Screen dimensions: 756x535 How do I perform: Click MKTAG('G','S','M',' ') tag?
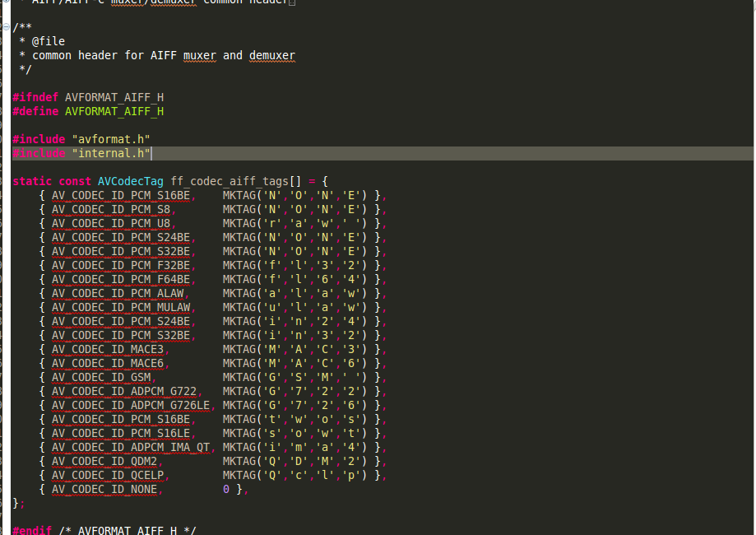(295, 377)
